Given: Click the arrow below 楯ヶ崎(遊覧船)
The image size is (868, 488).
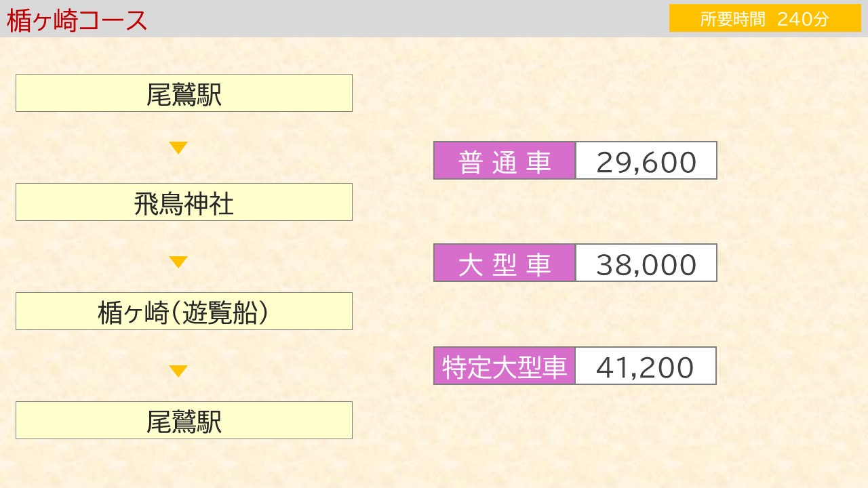Looking at the screenshot, I should (178, 371).
